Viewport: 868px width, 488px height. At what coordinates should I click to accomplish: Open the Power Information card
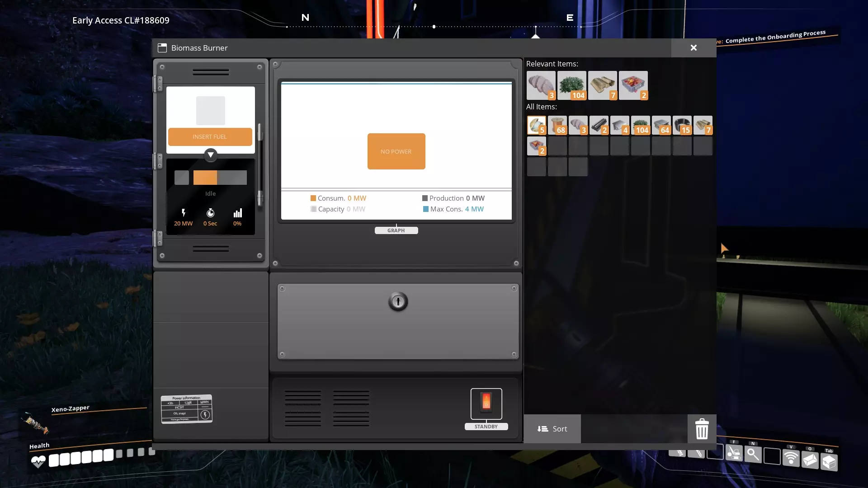pos(186,409)
